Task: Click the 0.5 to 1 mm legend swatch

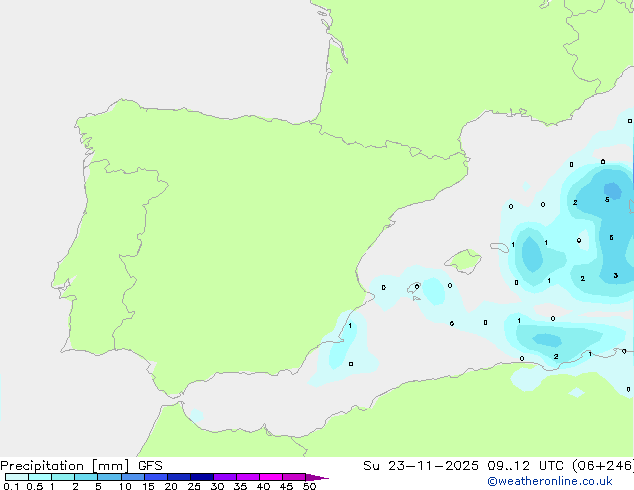Action: tap(40, 477)
